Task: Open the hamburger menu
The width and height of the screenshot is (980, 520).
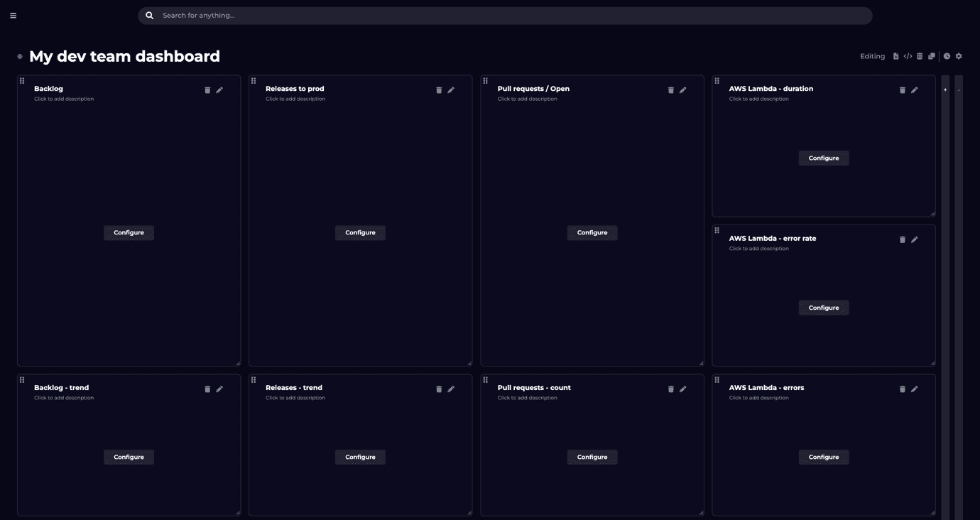Action: click(x=13, y=16)
